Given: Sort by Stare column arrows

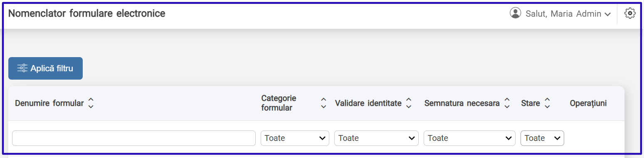Looking at the screenshot, I should point(547,103).
